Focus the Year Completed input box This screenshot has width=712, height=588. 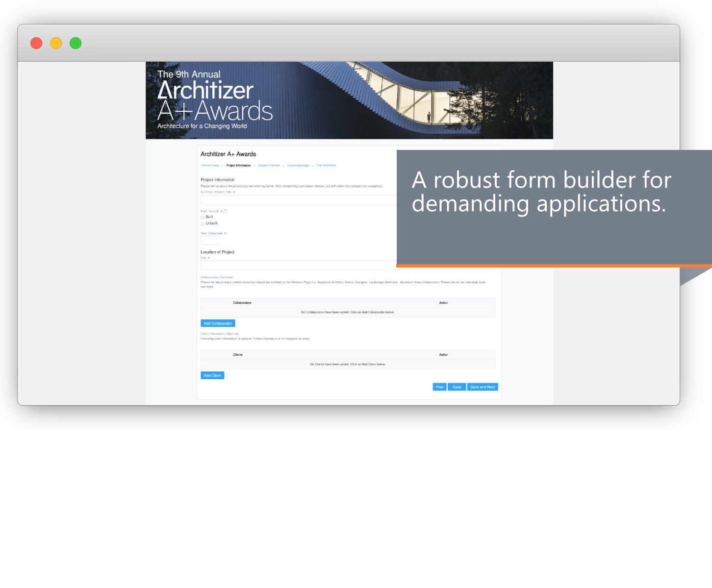(210, 241)
